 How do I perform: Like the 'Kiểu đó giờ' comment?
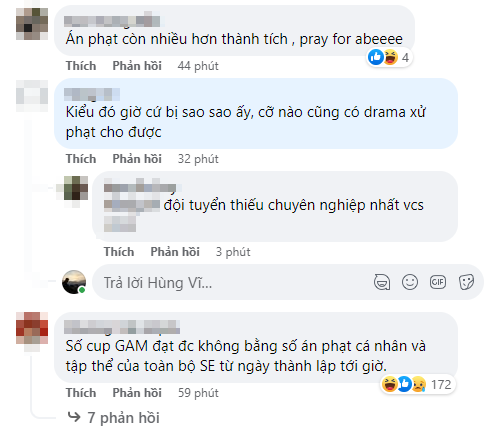81,159
